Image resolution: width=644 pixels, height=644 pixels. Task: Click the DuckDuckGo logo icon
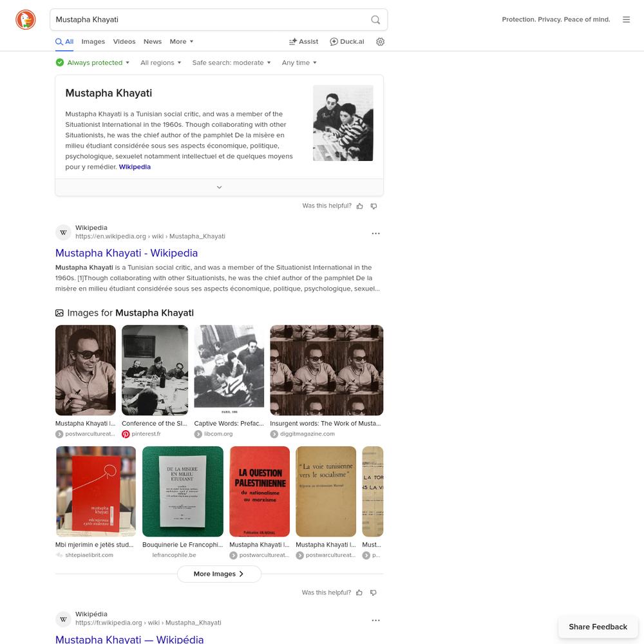coord(26,19)
